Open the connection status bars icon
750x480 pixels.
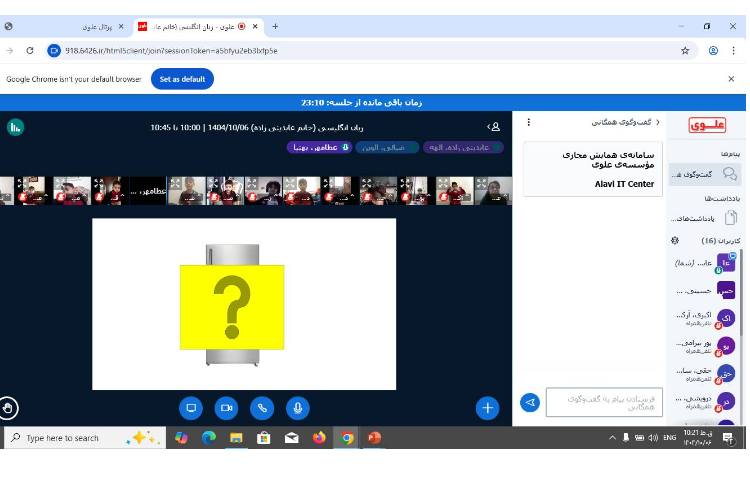pyautogui.click(x=15, y=127)
